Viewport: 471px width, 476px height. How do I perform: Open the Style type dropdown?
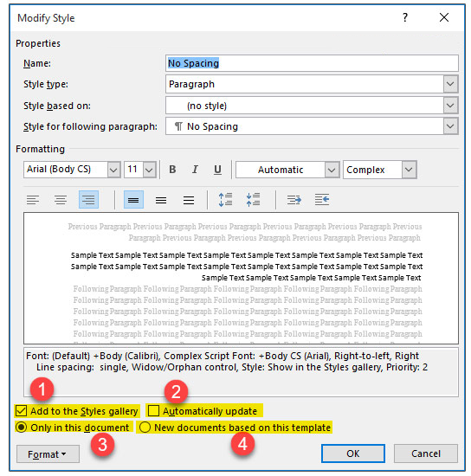(x=450, y=84)
